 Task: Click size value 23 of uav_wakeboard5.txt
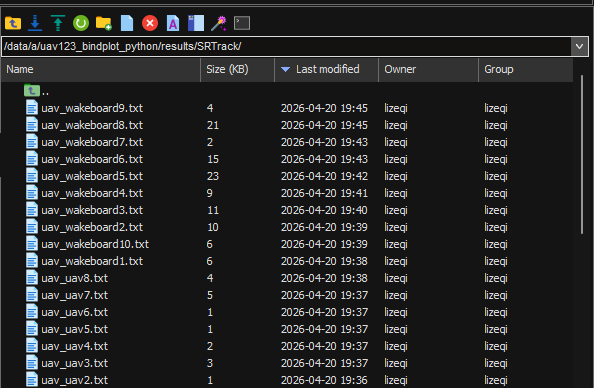[x=213, y=176]
